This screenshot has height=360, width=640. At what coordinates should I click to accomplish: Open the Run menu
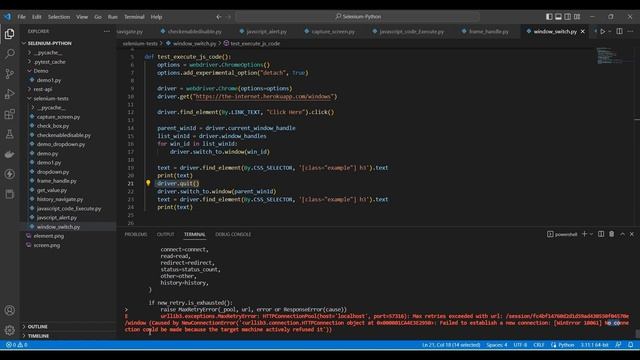tap(113, 17)
